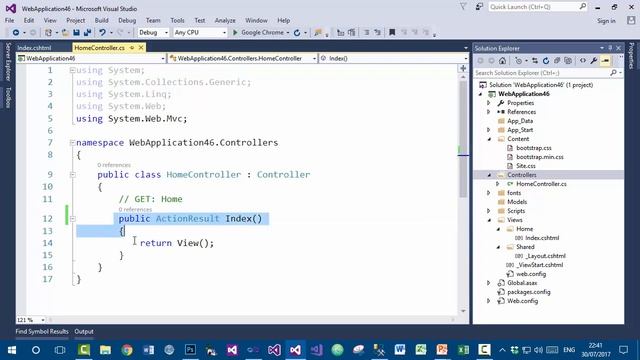Open the Tools menu
This screenshot has width=640, height=360.
177,20
